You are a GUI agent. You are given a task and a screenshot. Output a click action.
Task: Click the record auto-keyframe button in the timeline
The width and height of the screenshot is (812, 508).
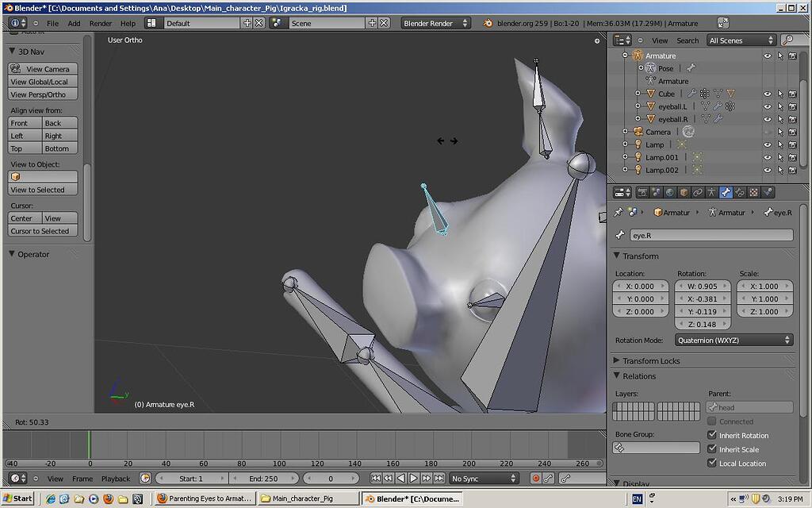coord(536,479)
